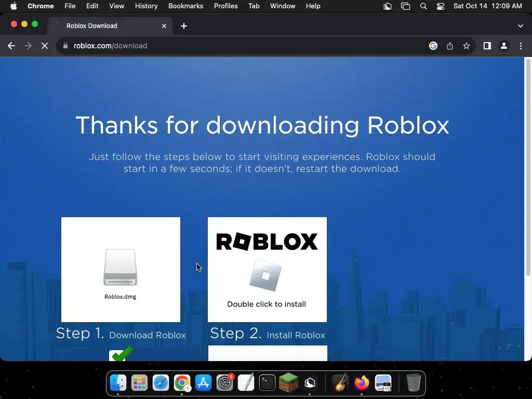Click the lock site info icon

tap(65, 46)
